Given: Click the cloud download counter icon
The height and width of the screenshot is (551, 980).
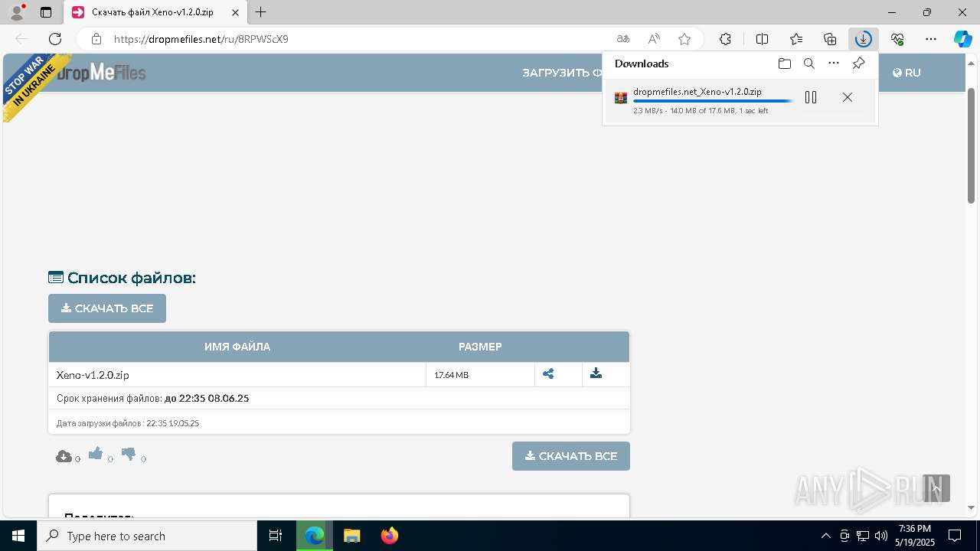Looking at the screenshot, I should point(64,457).
